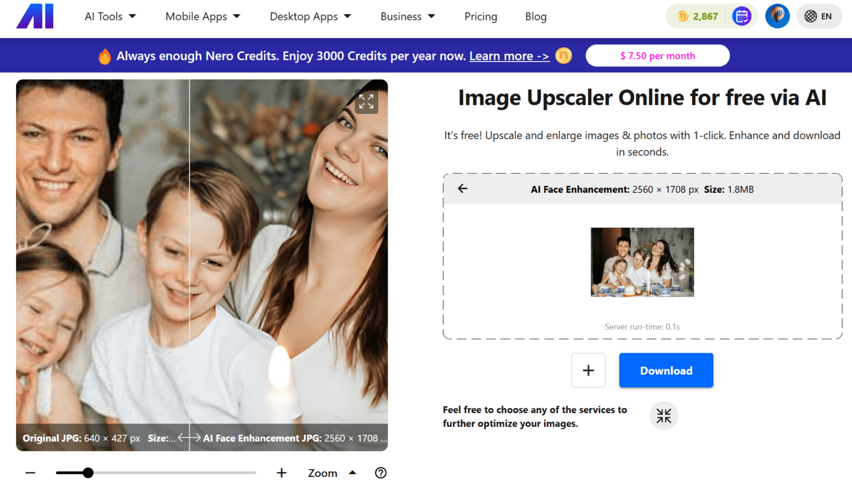Click the upscaled image thumbnail
This screenshot has width=852, height=504.
[x=642, y=262]
